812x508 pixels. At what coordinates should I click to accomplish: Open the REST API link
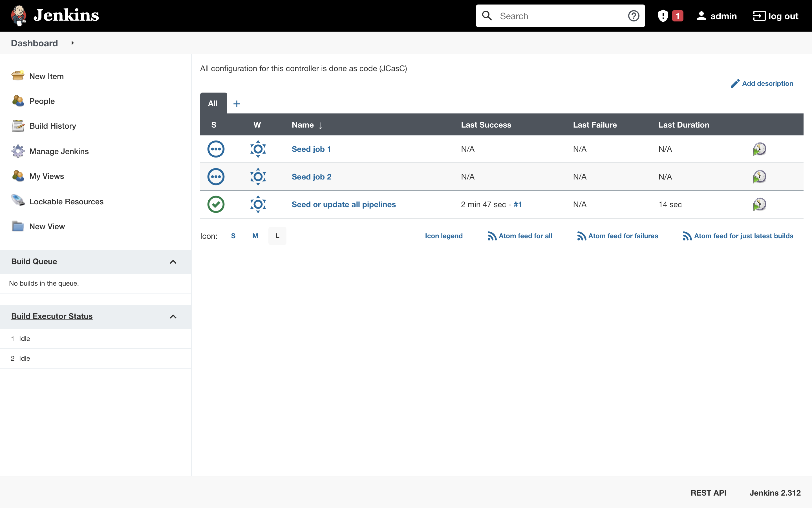pos(708,492)
